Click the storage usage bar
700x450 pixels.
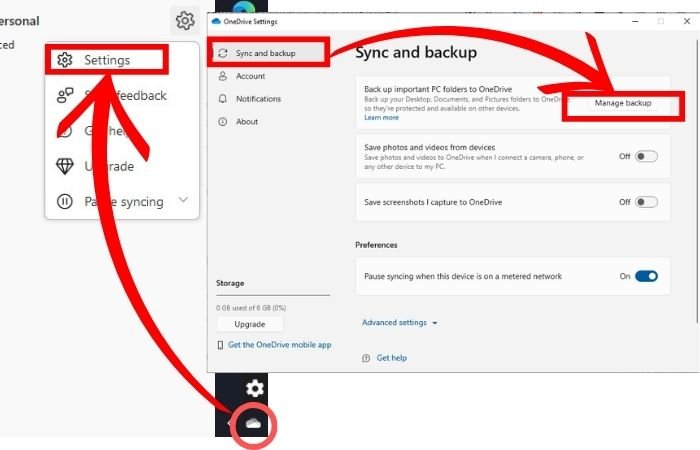pos(273,295)
